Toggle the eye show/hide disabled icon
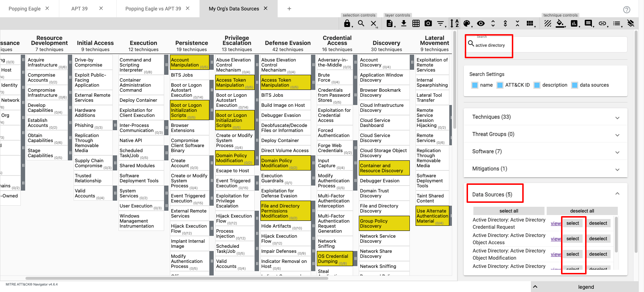This screenshot has height=292, width=644. pos(481,23)
